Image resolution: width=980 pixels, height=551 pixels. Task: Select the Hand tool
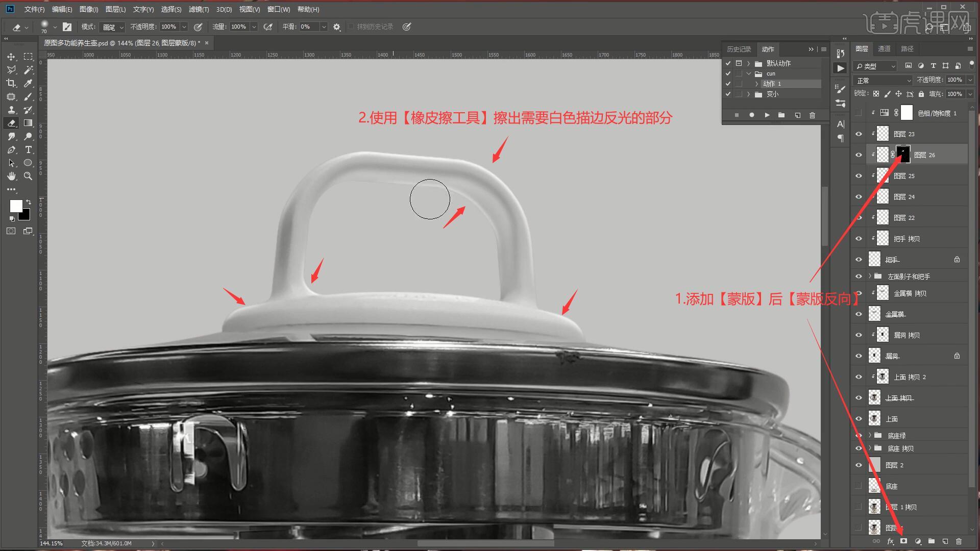tap(11, 176)
